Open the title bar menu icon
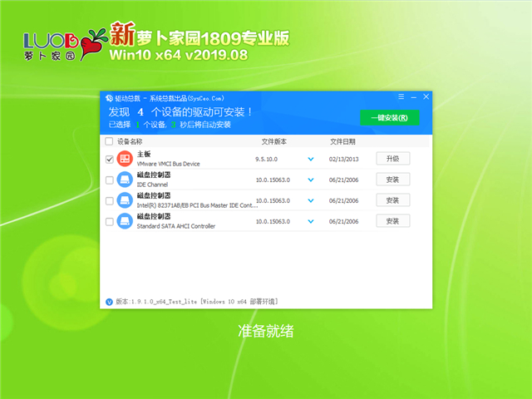The width and height of the screenshot is (532, 399). [x=401, y=98]
